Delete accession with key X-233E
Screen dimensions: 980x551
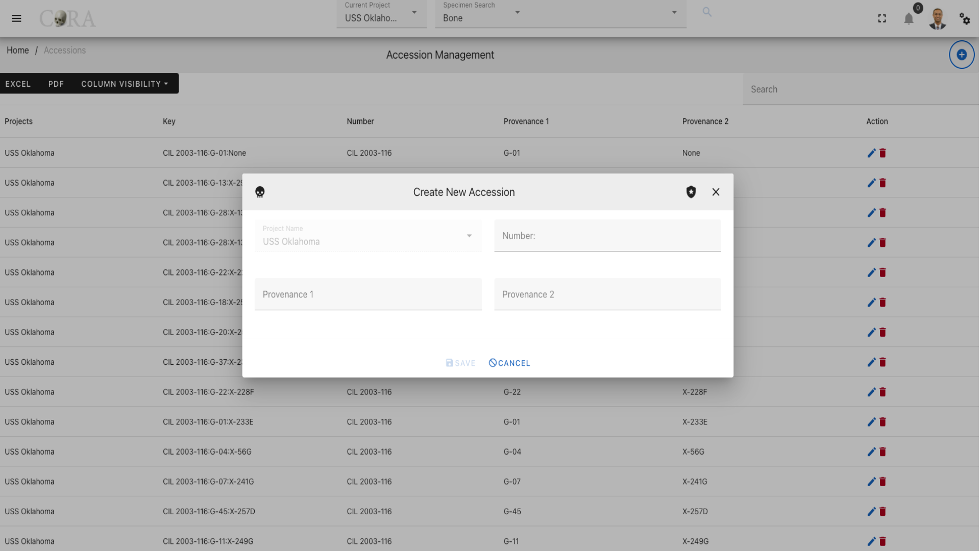click(x=883, y=422)
